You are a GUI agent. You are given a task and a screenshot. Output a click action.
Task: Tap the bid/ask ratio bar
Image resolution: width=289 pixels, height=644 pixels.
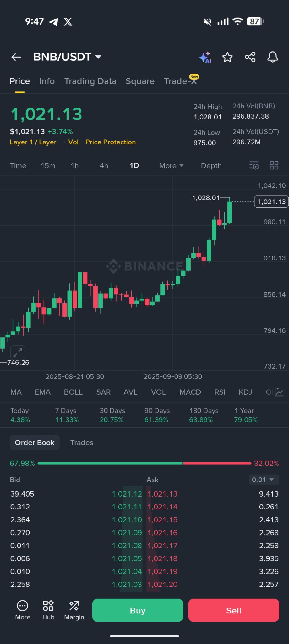(x=144, y=463)
